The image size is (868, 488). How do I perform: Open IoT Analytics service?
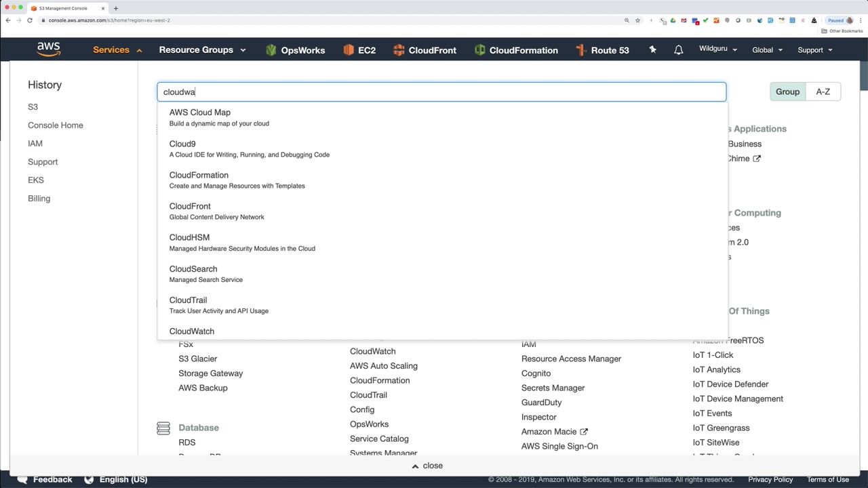pyautogui.click(x=717, y=369)
